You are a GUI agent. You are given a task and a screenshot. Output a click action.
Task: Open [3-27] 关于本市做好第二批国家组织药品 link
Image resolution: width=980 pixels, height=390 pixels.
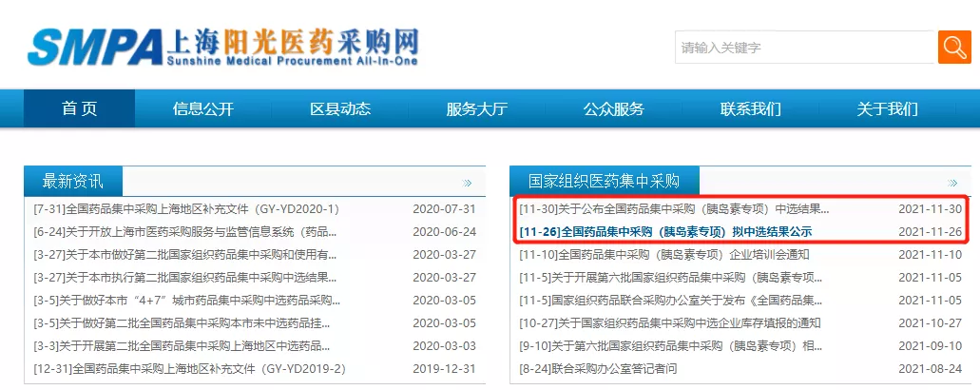coord(185,254)
